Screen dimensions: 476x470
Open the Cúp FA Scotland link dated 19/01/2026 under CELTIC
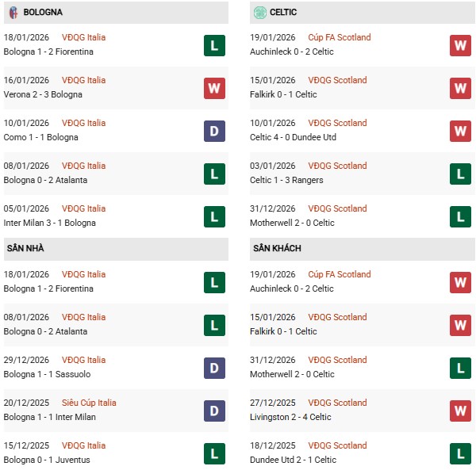(340, 37)
